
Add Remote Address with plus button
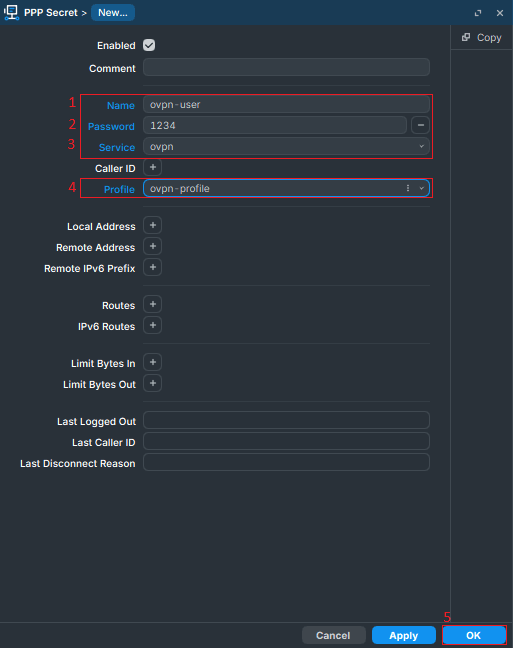pyautogui.click(x=153, y=246)
